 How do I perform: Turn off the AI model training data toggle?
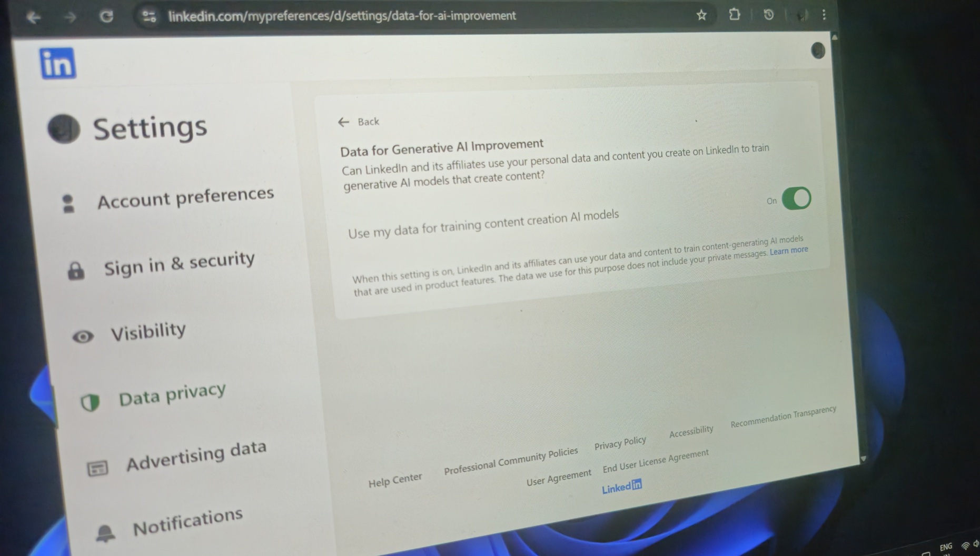coord(796,198)
